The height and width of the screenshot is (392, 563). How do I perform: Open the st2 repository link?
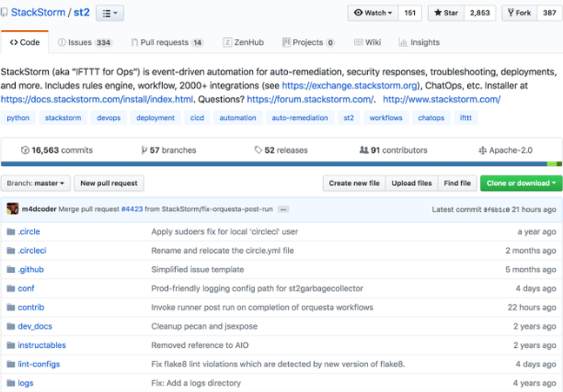point(82,12)
